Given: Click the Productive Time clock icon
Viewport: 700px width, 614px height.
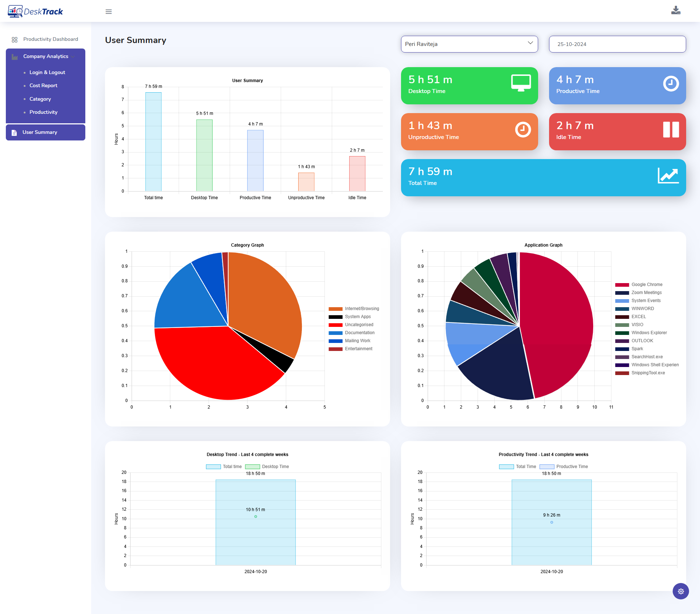Looking at the screenshot, I should [x=671, y=83].
